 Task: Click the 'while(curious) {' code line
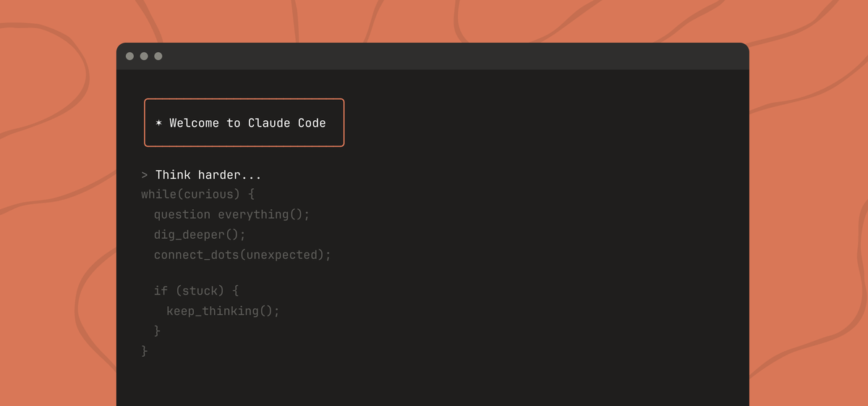coord(197,195)
